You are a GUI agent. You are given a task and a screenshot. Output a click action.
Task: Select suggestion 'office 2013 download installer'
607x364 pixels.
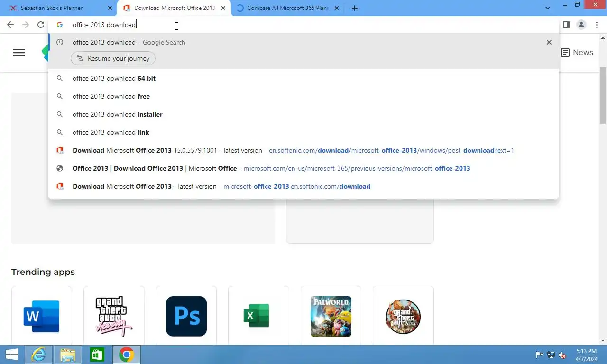303,114
